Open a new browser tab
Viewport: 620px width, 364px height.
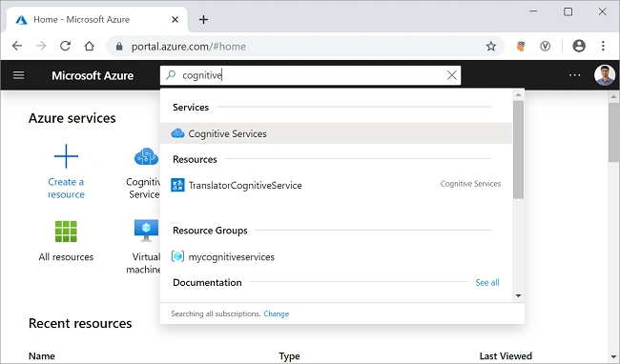[203, 19]
